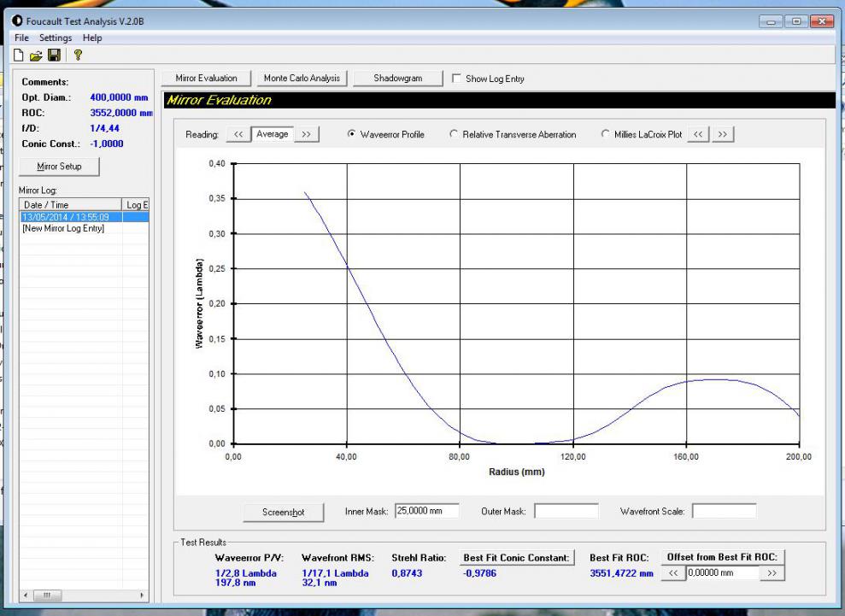845x616 pixels.
Task: Click the Save floppy disk icon
Action: pos(54,55)
